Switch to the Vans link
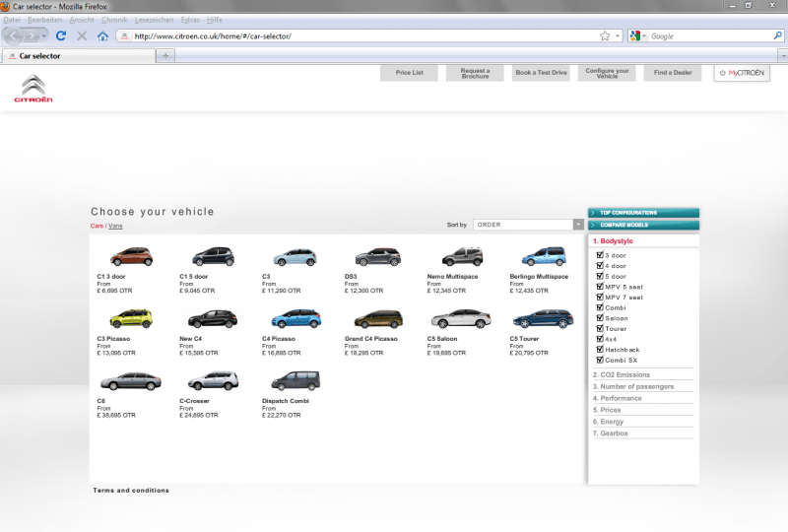Screen dimensions: 788x532 pos(115,226)
